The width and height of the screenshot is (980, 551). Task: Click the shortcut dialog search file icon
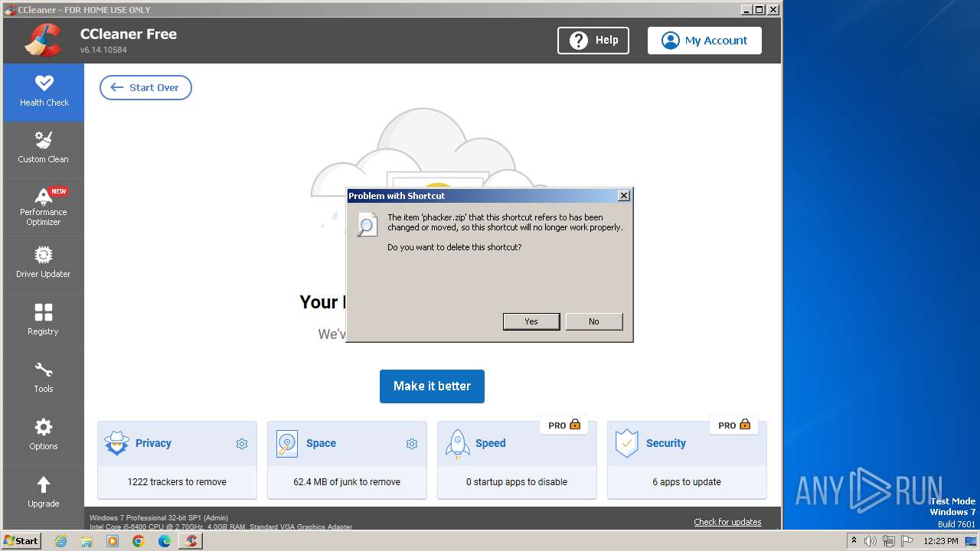[367, 224]
